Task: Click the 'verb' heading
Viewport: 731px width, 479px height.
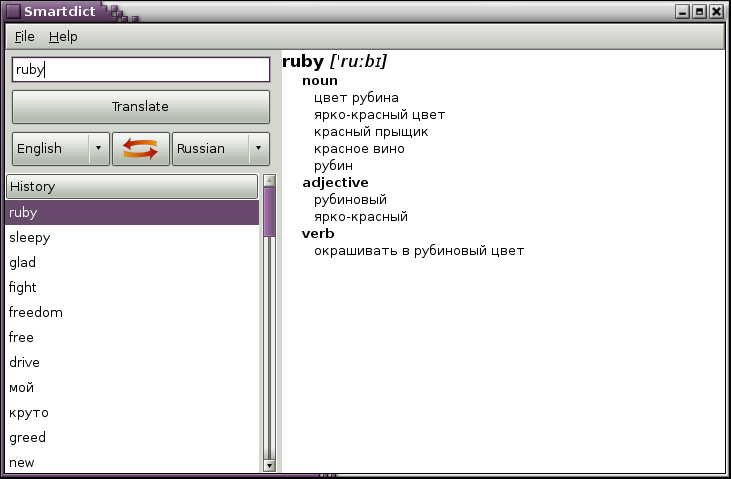Action: coord(318,234)
